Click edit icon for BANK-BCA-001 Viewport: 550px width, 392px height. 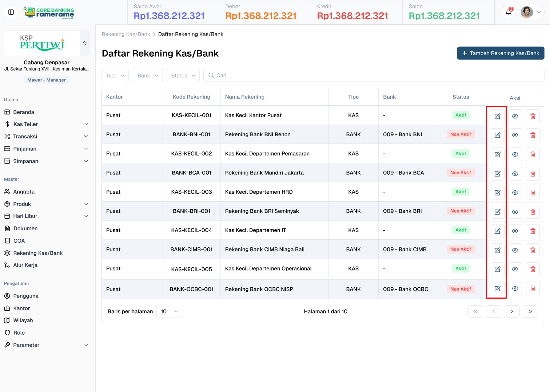497,174
